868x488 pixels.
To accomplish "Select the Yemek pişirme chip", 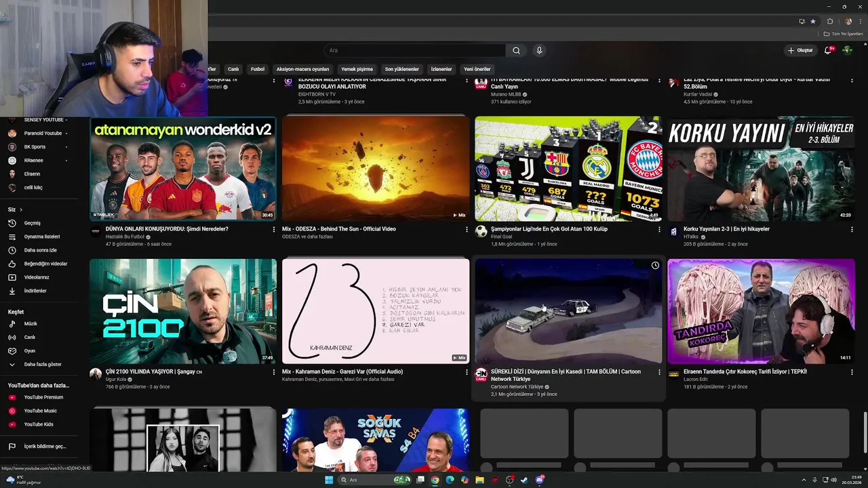I will [357, 69].
